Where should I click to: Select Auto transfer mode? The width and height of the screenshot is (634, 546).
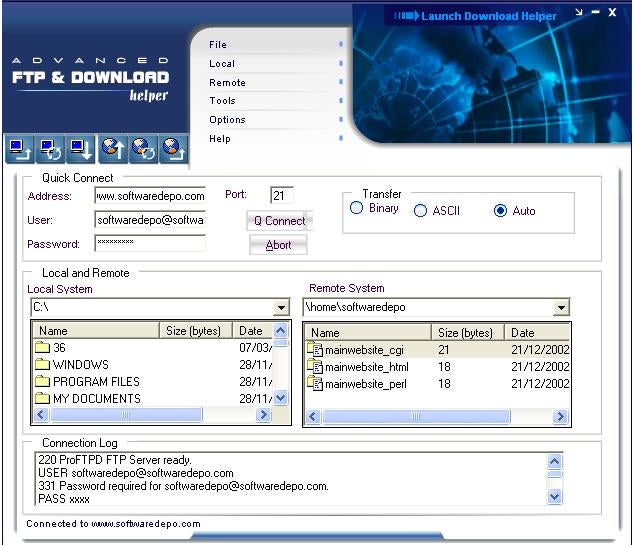(500, 211)
